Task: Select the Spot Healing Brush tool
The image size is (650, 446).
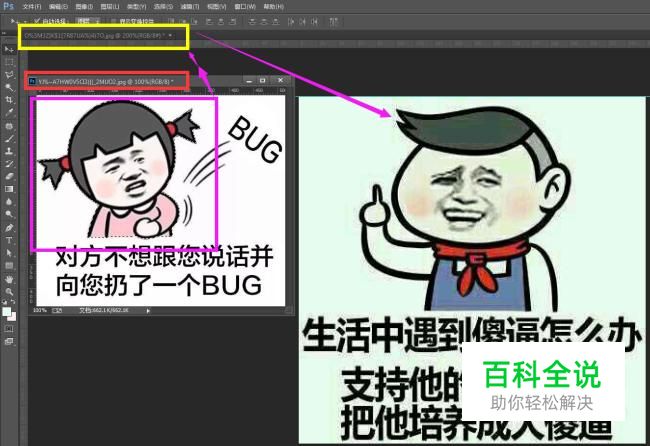Action: (x=9, y=126)
